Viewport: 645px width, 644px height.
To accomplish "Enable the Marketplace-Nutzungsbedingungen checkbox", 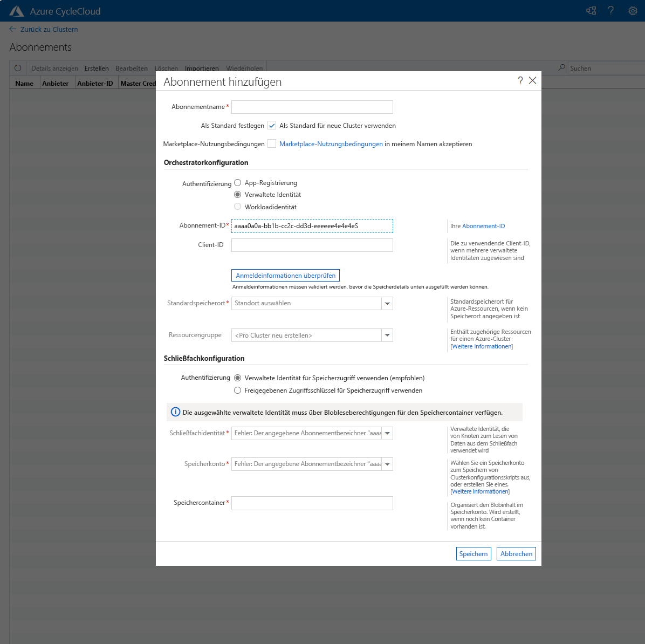I will [x=272, y=143].
